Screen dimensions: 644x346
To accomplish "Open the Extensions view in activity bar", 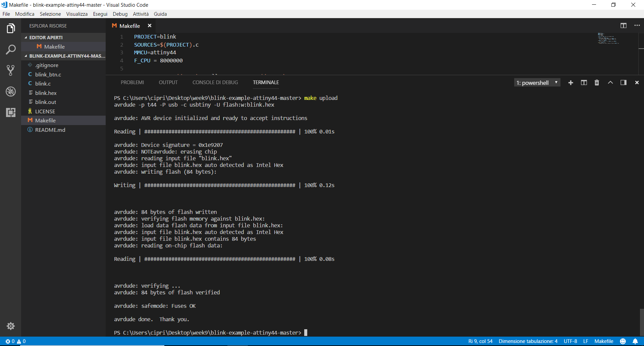I will point(11,112).
